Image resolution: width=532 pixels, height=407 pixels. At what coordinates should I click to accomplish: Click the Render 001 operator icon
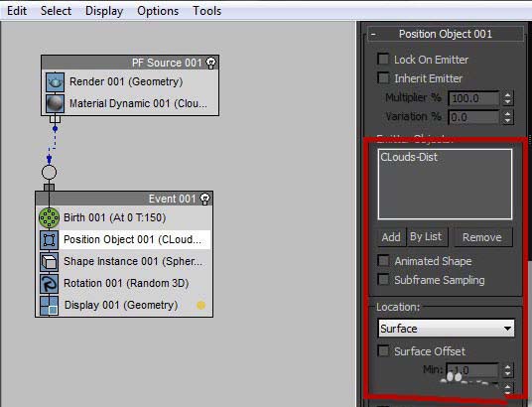tap(55, 81)
